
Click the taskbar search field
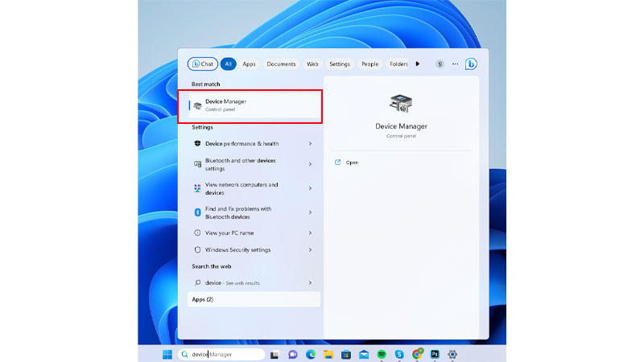222,354
